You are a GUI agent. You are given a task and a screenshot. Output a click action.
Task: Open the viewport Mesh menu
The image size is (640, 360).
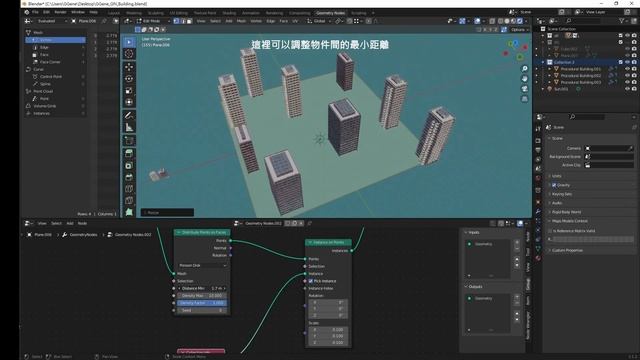click(x=242, y=21)
